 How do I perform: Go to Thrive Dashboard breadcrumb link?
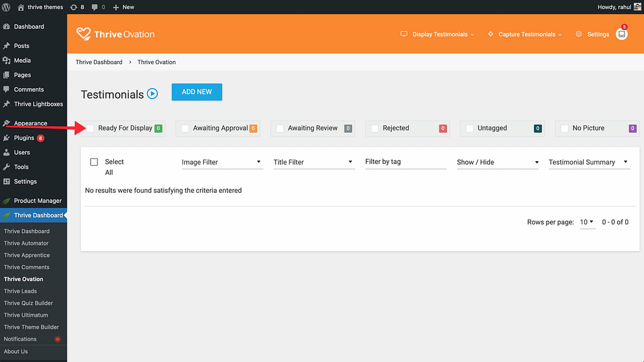pyautogui.click(x=99, y=62)
